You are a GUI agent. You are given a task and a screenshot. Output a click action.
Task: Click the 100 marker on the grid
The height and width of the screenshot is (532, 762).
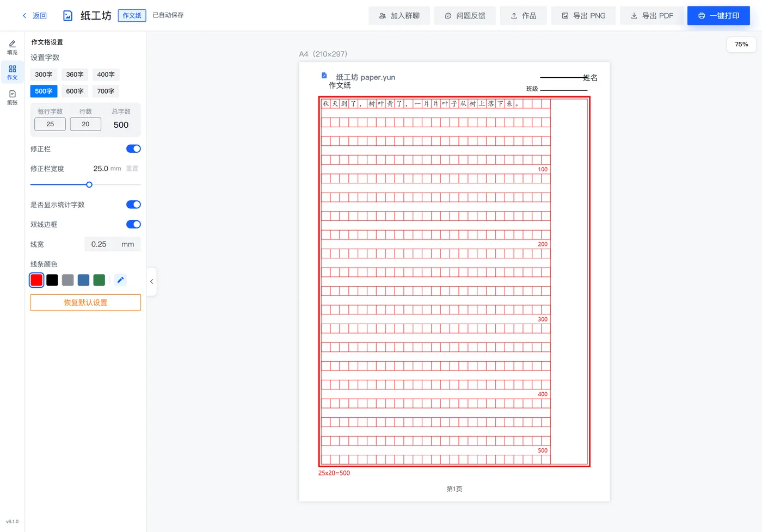pos(543,169)
